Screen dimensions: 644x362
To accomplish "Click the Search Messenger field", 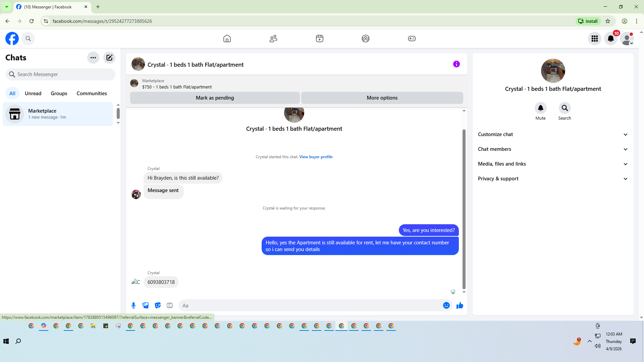I will [60, 74].
